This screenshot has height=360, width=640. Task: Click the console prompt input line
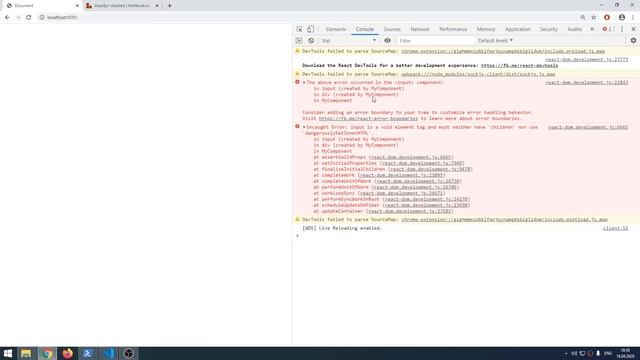(x=465, y=236)
